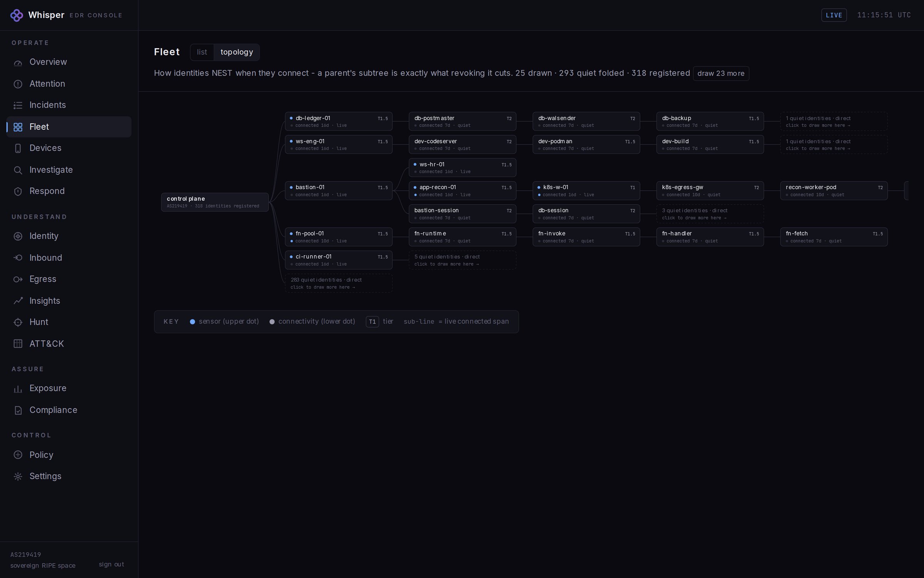
Task: Expand the 5 quiet identities folded node
Action: point(462,260)
